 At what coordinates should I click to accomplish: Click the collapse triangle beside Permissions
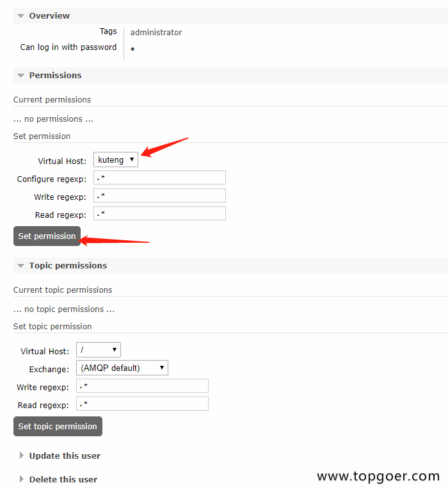click(21, 76)
